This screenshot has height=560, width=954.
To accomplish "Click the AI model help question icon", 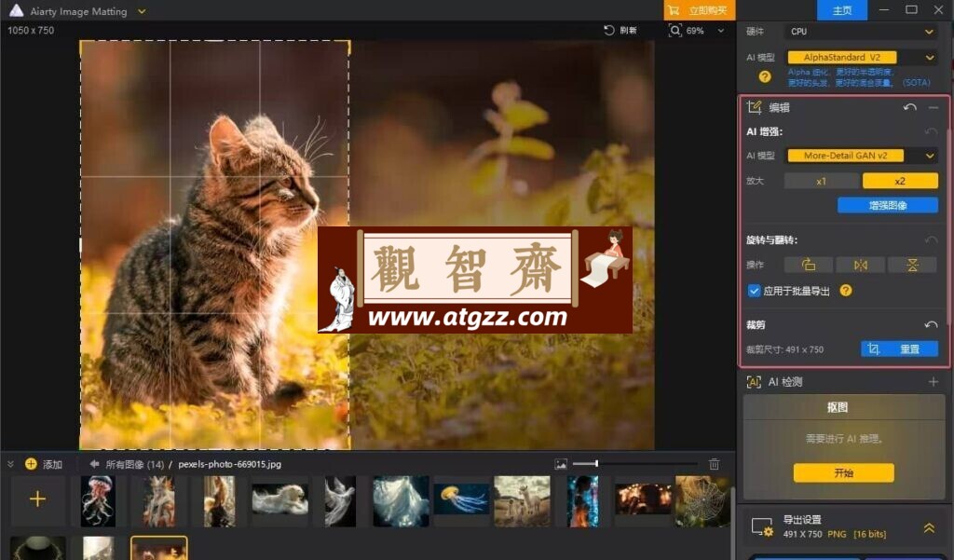I will [x=765, y=76].
